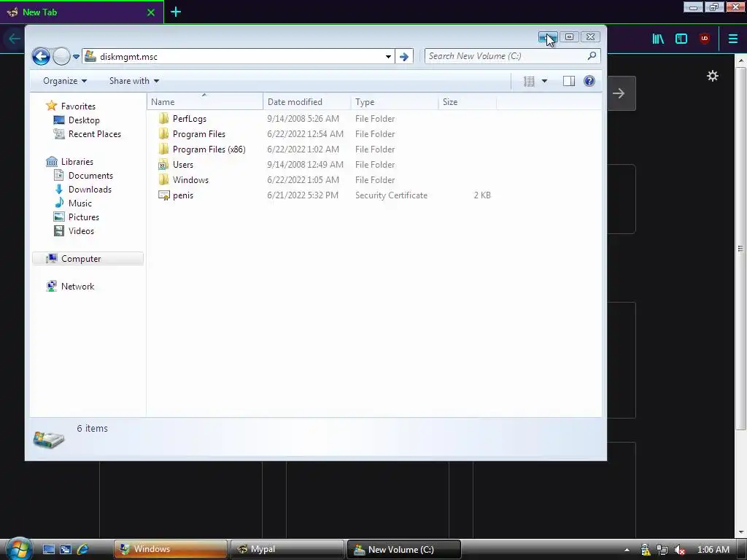The width and height of the screenshot is (747, 560).
Task: Launch Internet Explorer from quick launch
Action: tap(82, 549)
